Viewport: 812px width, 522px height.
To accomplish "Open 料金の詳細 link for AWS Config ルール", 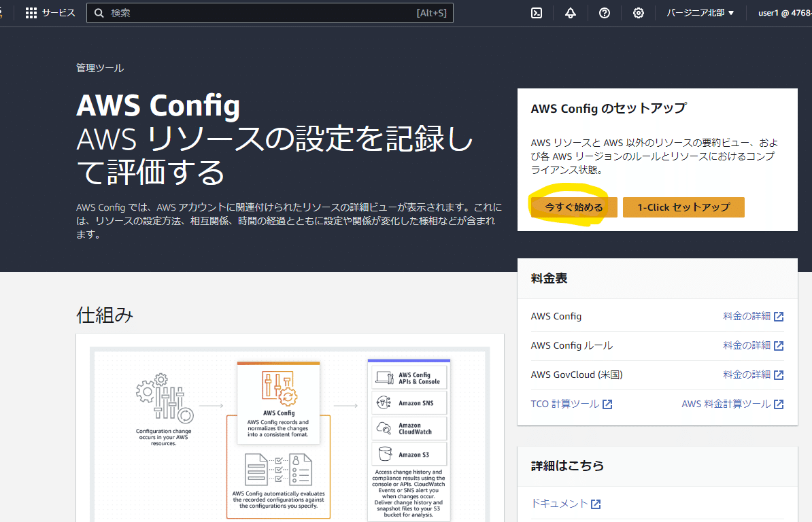I will coord(747,345).
